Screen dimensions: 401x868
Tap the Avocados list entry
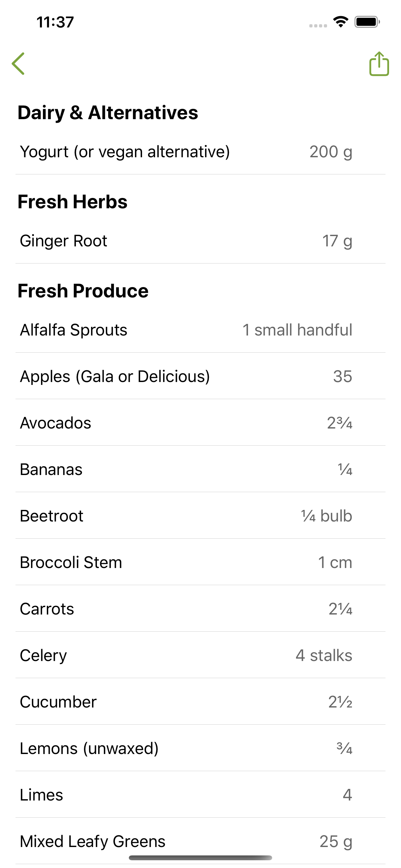(x=200, y=423)
